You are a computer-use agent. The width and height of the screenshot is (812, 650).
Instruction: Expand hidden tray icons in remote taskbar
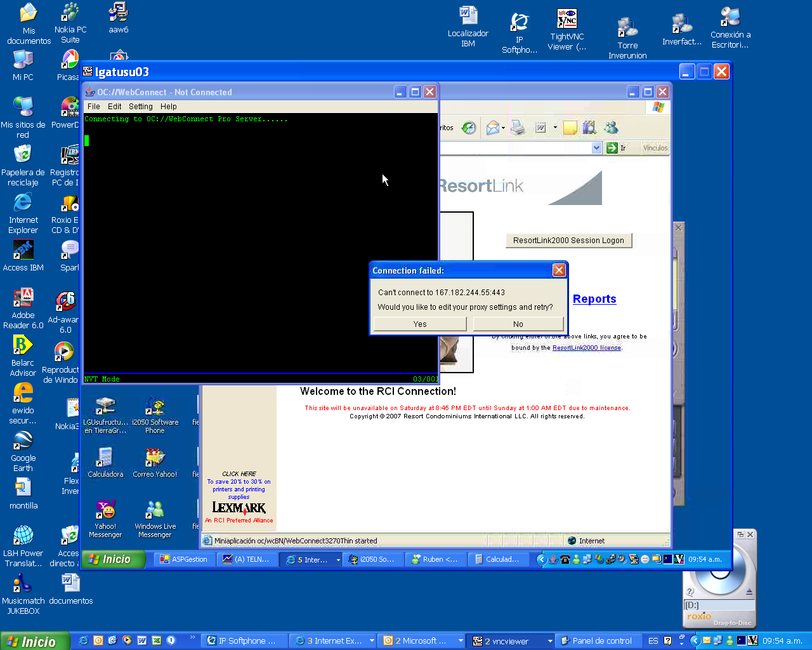(541, 559)
